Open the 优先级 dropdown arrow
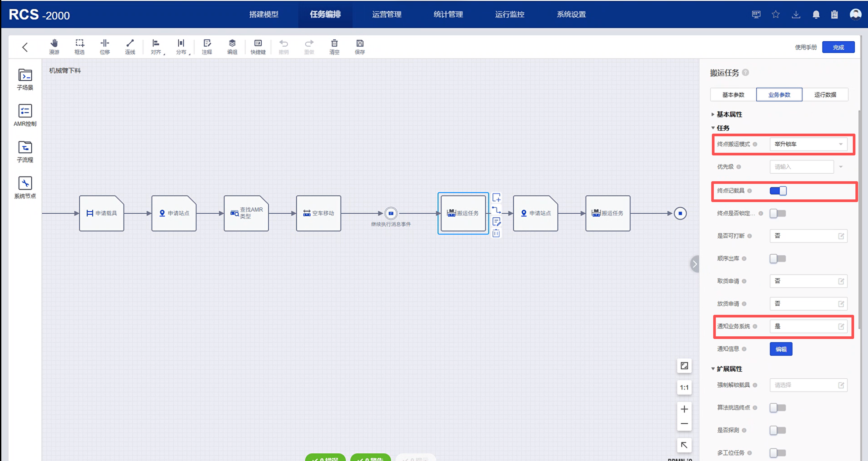This screenshot has width=868, height=461. click(841, 167)
